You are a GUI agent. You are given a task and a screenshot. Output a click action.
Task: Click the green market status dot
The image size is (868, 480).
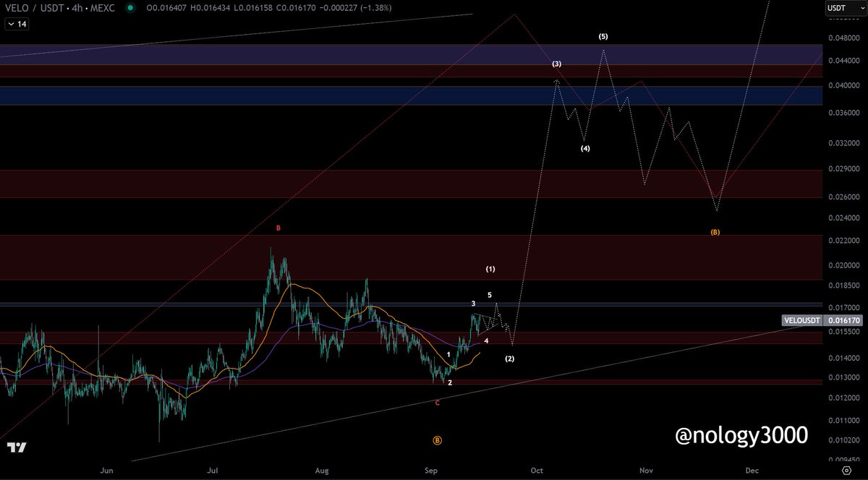130,9
